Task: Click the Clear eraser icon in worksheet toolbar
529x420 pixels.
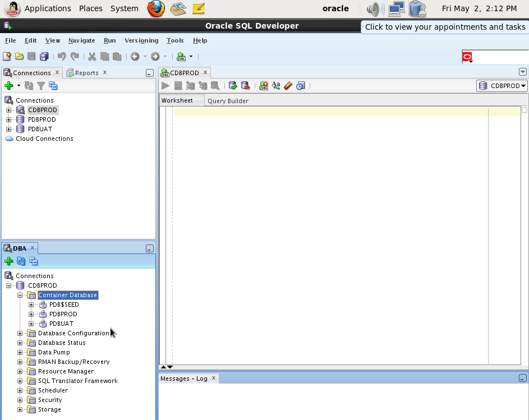Action: click(x=288, y=86)
